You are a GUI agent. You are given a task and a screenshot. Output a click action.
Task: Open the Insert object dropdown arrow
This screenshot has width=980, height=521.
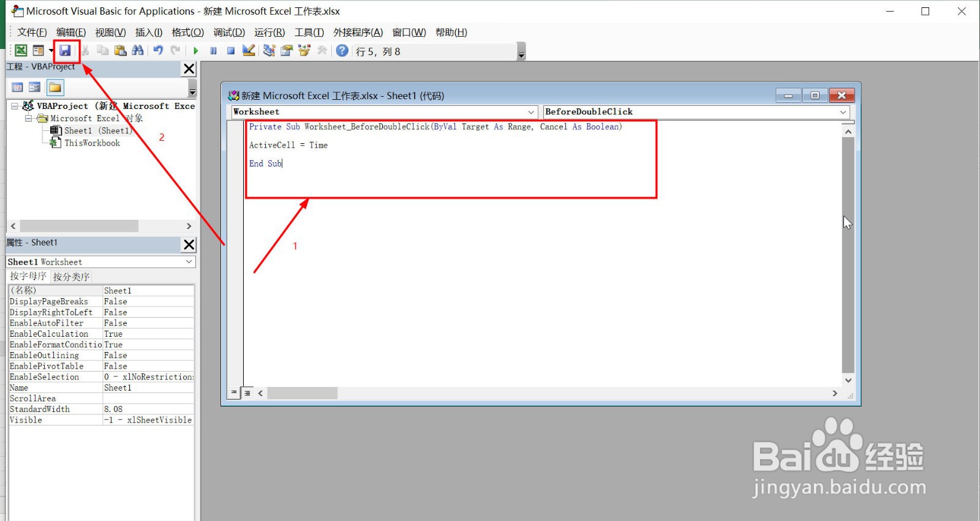pyautogui.click(x=51, y=51)
